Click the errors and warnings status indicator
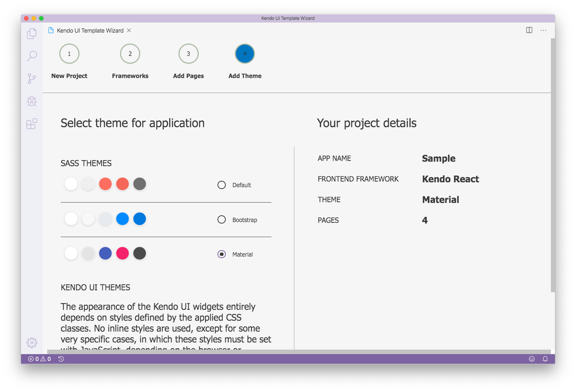 [x=40, y=359]
